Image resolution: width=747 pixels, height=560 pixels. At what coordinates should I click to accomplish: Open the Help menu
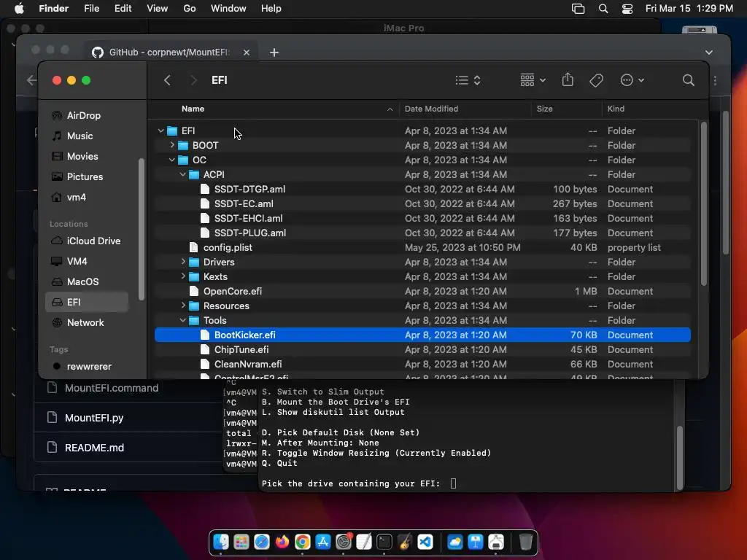pos(271,8)
